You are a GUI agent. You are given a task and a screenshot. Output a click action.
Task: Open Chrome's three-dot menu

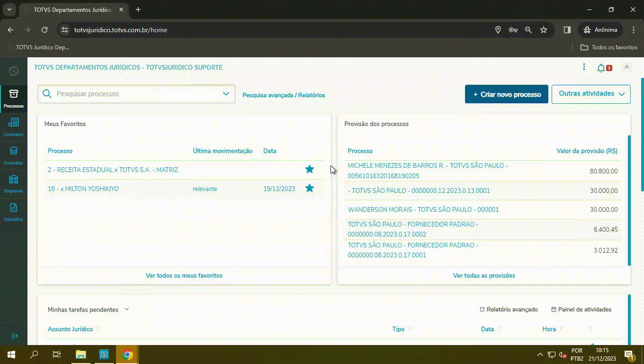click(633, 30)
